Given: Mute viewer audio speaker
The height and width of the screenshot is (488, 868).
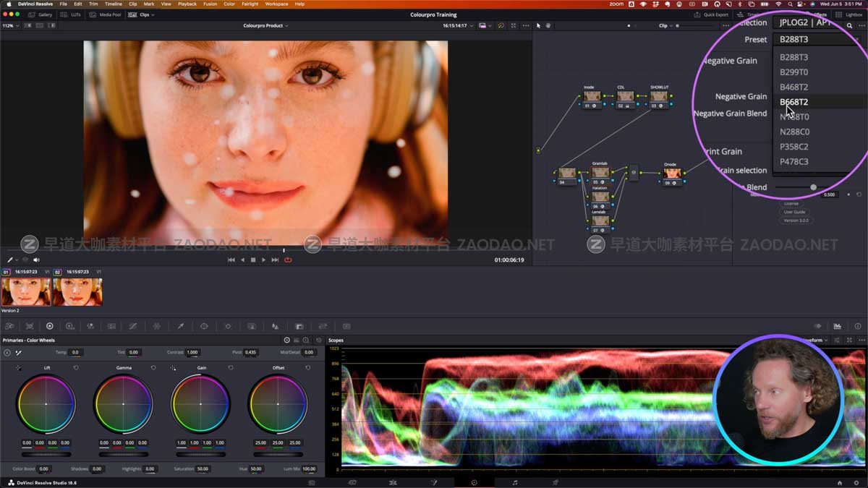Looking at the screenshot, I should coord(36,260).
